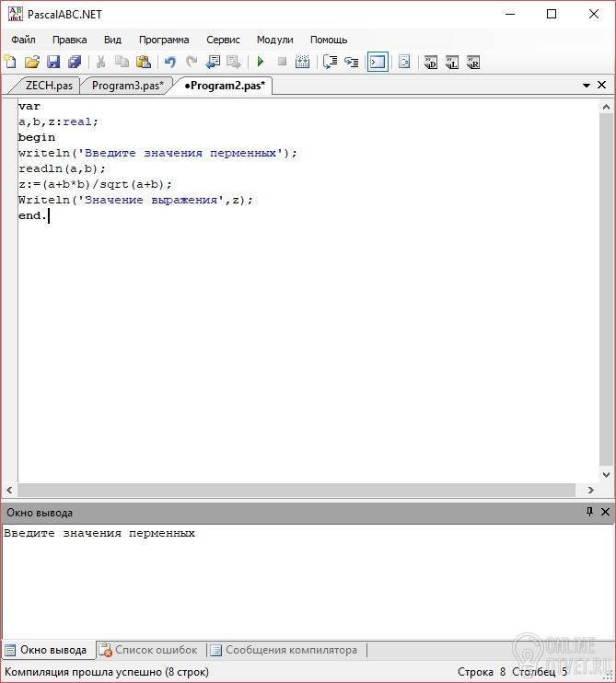Switch to the Program3.pas tab

coord(127,86)
